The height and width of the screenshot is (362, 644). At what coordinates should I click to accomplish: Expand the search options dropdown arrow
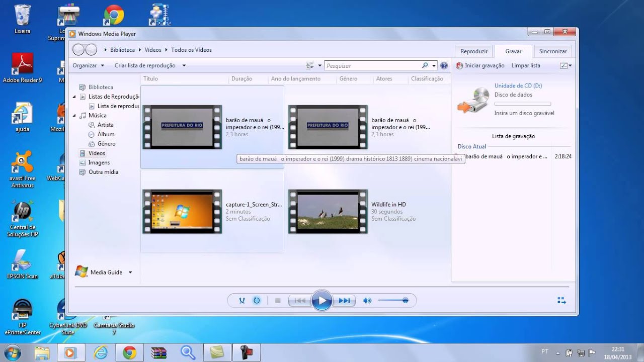(434, 65)
